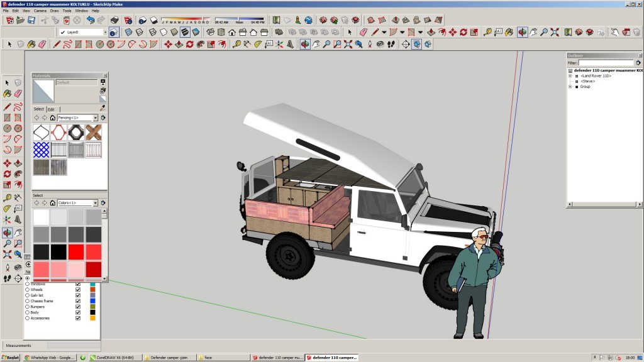
Task: Select the Orbit tool in the left toolbox
Action: 7,233
